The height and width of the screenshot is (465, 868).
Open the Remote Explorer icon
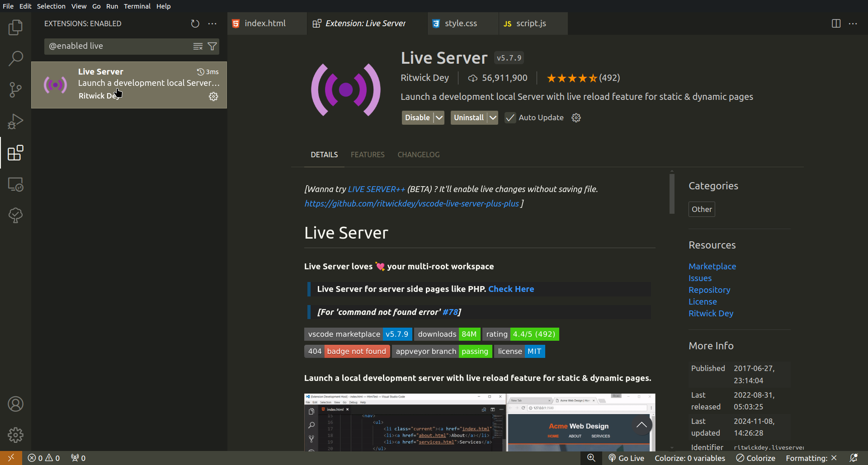click(15, 184)
